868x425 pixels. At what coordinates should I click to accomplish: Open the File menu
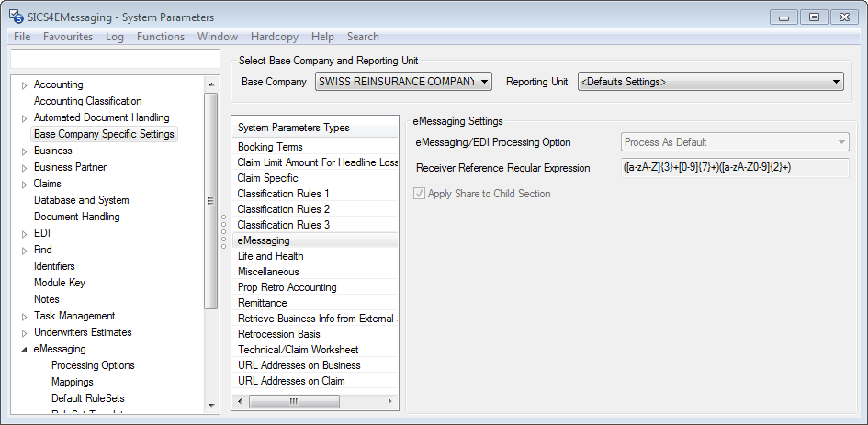click(22, 37)
